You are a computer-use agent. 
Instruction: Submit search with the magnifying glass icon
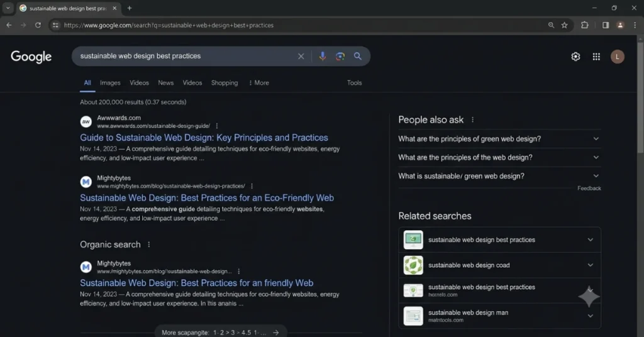pyautogui.click(x=358, y=56)
